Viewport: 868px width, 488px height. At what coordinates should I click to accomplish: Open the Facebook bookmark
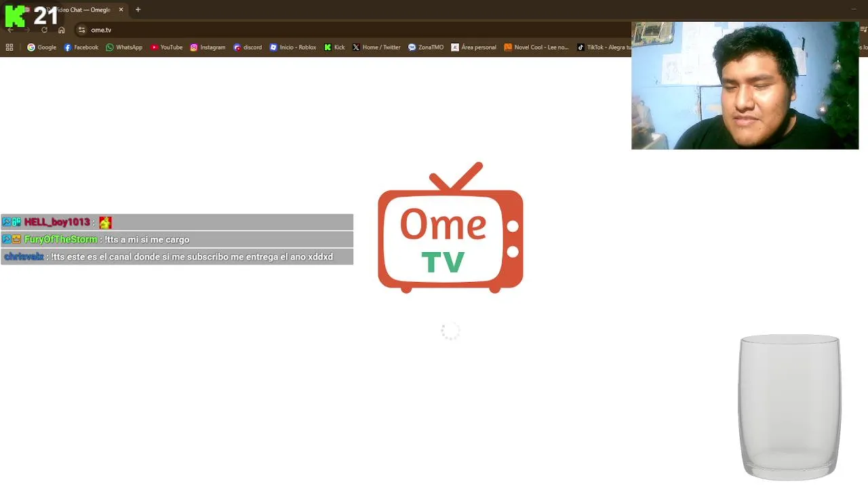(x=81, y=47)
